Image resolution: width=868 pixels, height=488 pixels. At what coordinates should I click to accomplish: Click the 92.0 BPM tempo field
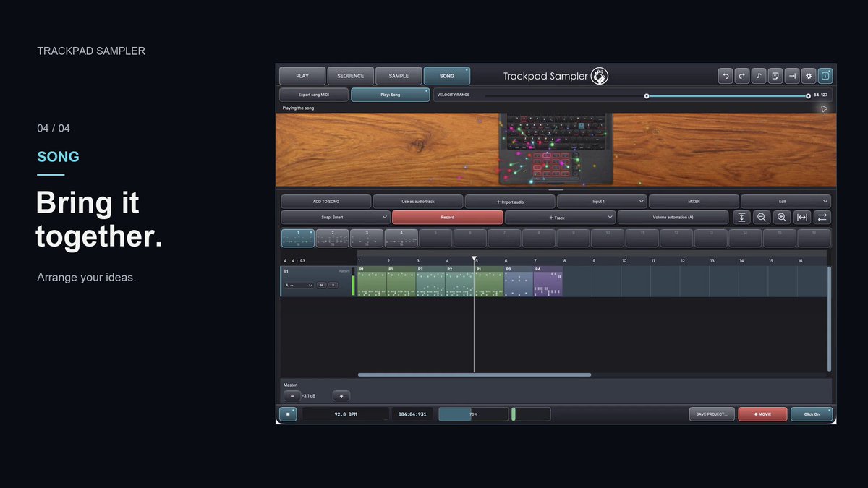click(x=346, y=414)
